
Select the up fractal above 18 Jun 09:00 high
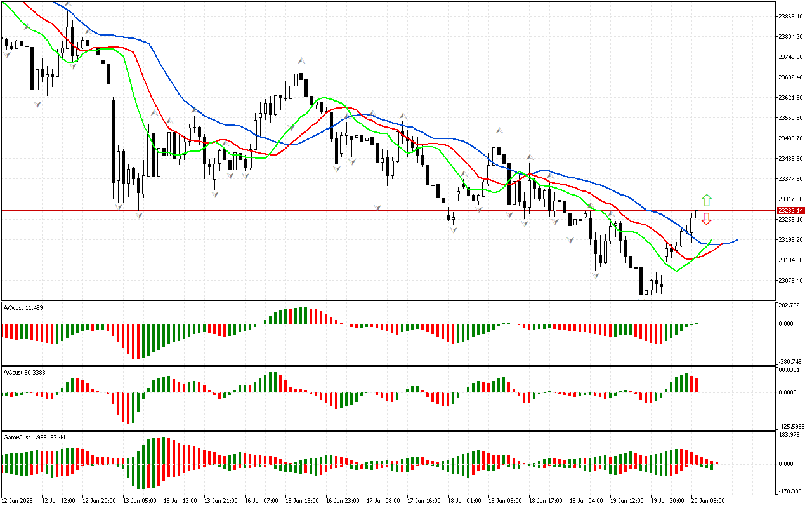tap(500, 130)
